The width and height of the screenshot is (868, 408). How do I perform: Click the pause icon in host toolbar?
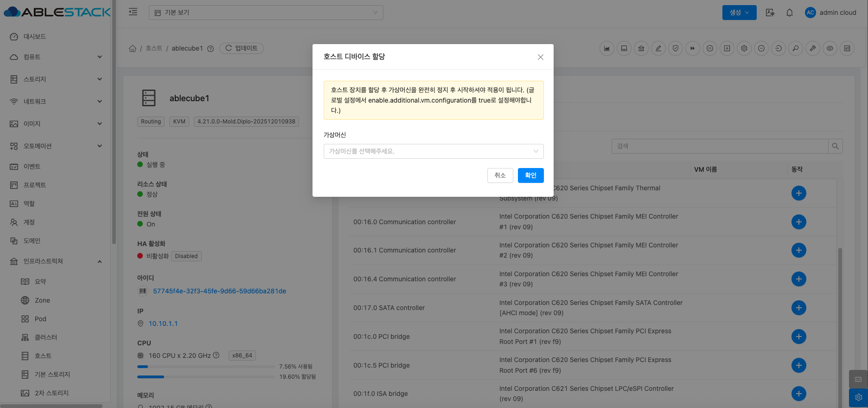pyautogui.click(x=710, y=48)
